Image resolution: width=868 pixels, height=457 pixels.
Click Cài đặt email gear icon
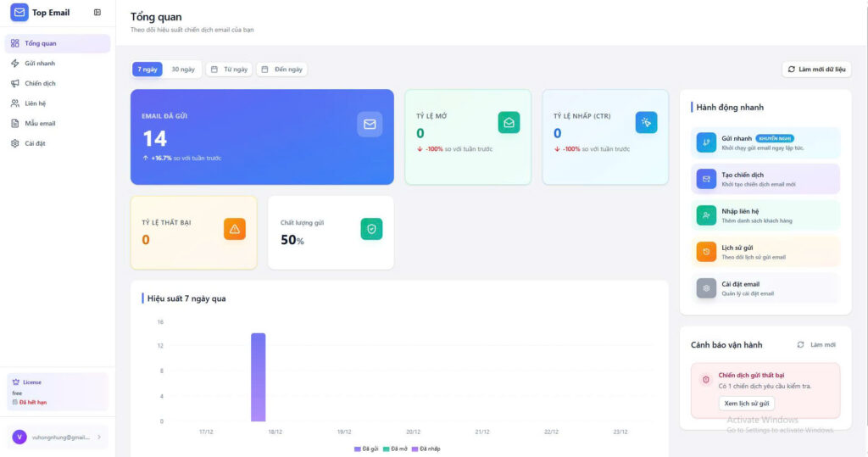[x=706, y=288]
